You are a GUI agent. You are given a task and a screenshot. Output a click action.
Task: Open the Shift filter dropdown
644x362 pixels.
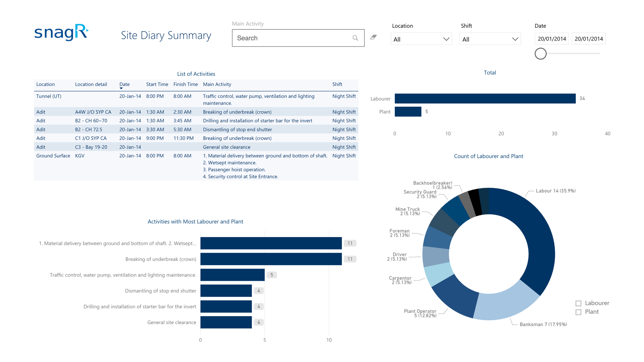pos(490,39)
